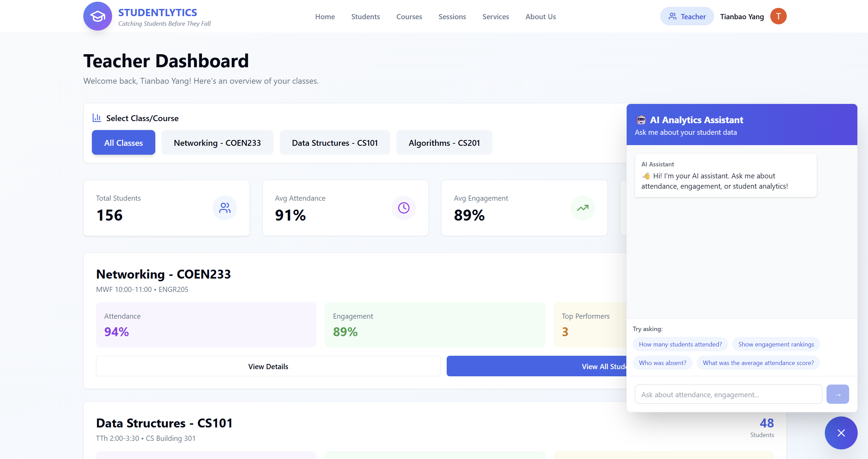868x459 pixels.
Task: Close the AI chat with X button
Action: (841, 433)
